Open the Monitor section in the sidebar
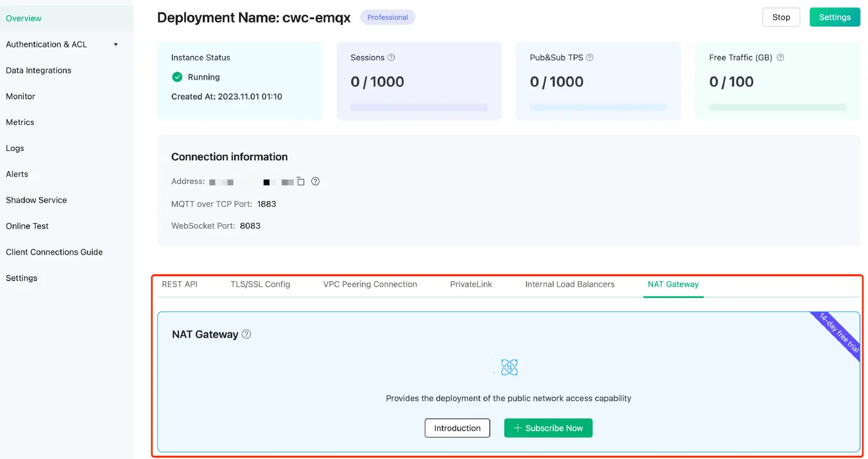Image resolution: width=868 pixels, height=459 pixels. click(20, 96)
